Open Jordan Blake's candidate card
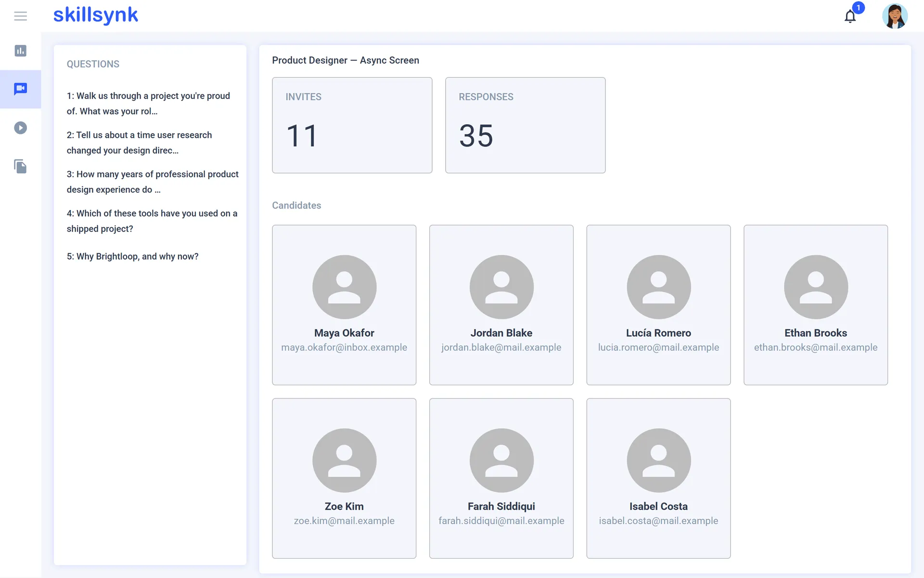 (501, 305)
